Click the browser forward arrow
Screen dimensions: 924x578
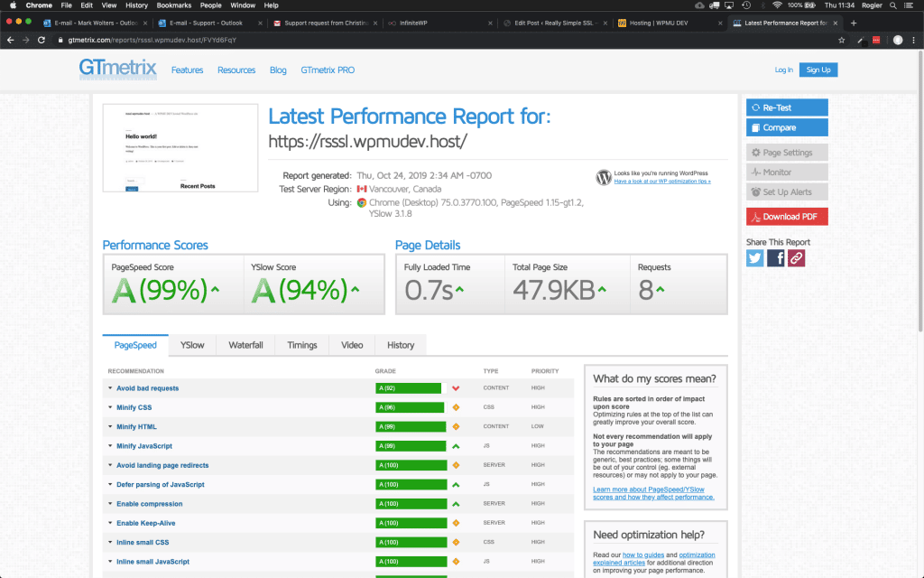pyautogui.click(x=25, y=40)
